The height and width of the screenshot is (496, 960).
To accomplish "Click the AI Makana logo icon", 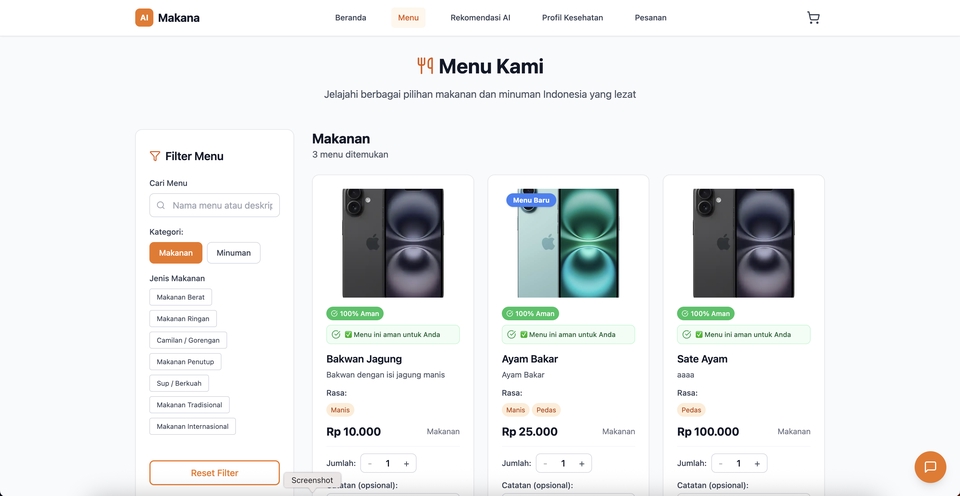I will pyautogui.click(x=145, y=17).
